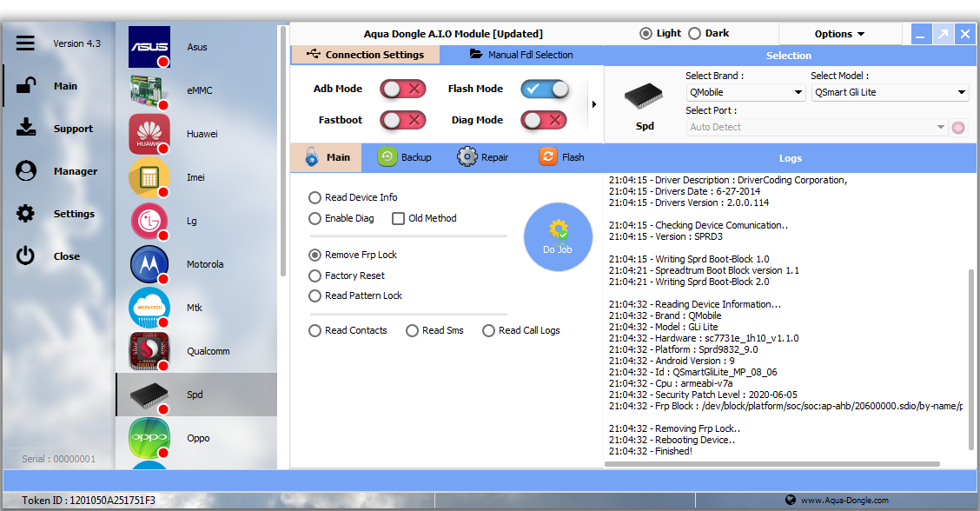Screen dimensions: 980x511
Task: Open the Backup tab
Action: pyautogui.click(x=404, y=157)
